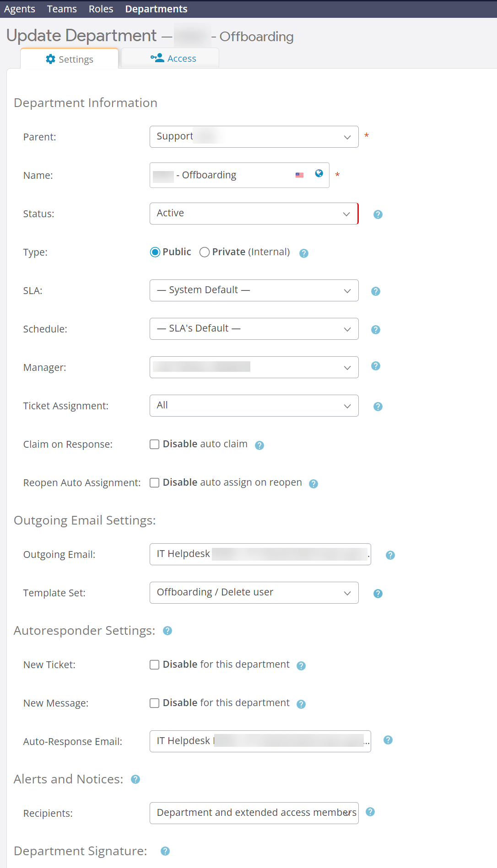Image resolution: width=497 pixels, height=868 pixels.
Task: Open the Status dropdown showing Active
Action: click(x=254, y=214)
